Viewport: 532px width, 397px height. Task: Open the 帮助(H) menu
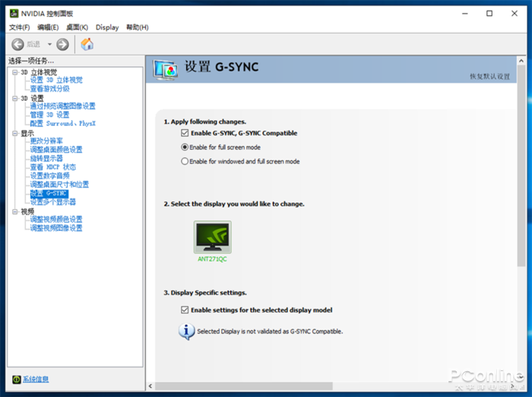(138, 27)
